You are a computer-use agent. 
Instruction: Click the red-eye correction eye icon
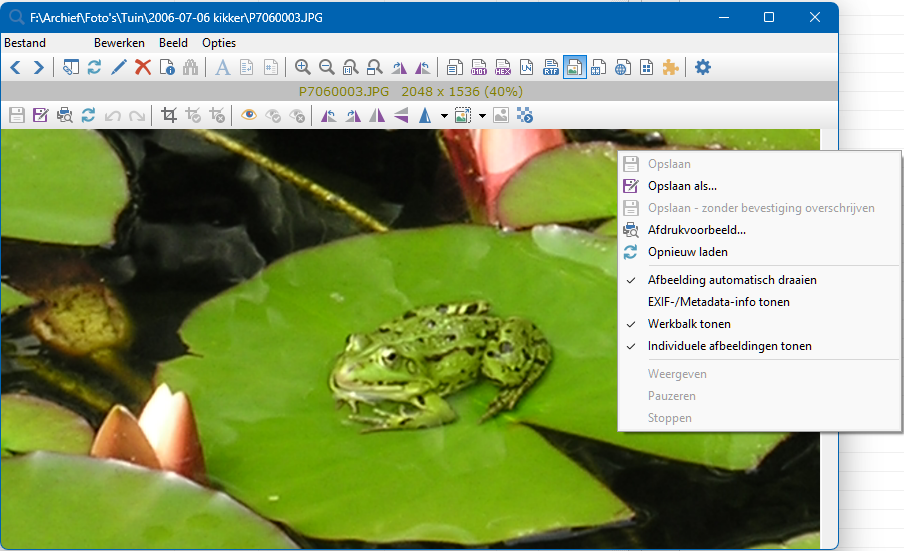click(248, 116)
